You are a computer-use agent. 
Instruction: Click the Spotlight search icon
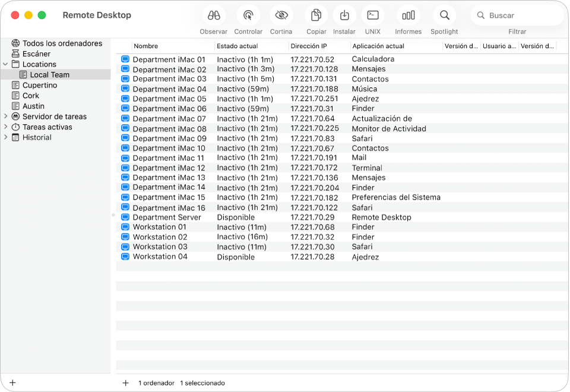click(x=444, y=15)
